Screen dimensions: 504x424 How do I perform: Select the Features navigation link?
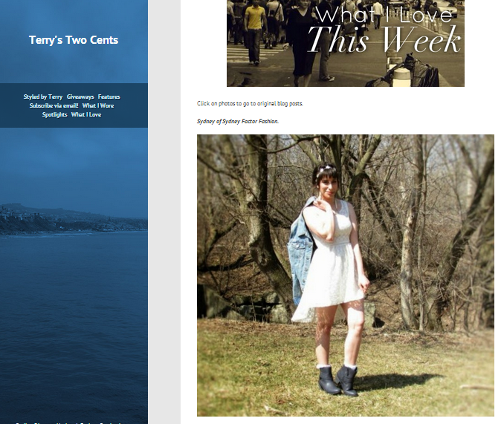pyautogui.click(x=109, y=97)
